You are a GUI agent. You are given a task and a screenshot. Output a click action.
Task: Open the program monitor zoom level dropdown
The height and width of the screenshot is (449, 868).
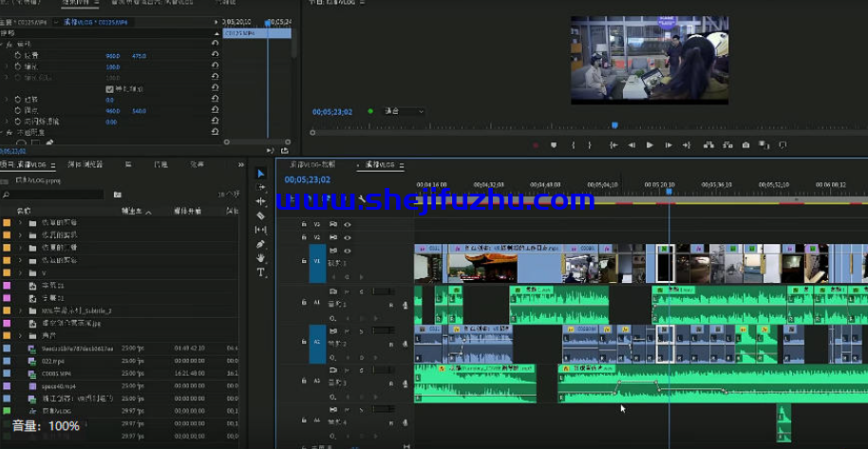(x=405, y=111)
